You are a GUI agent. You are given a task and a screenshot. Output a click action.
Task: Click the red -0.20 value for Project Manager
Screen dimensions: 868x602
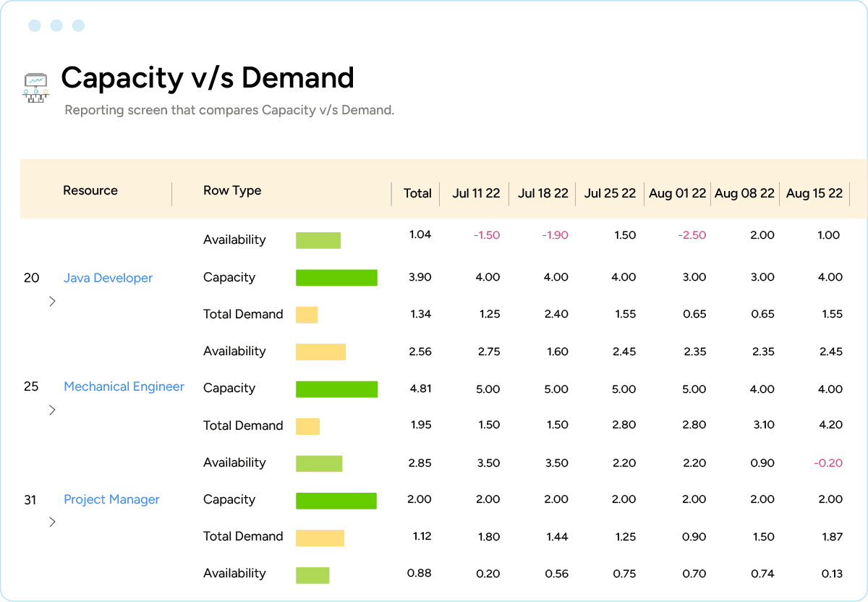pos(827,462)
